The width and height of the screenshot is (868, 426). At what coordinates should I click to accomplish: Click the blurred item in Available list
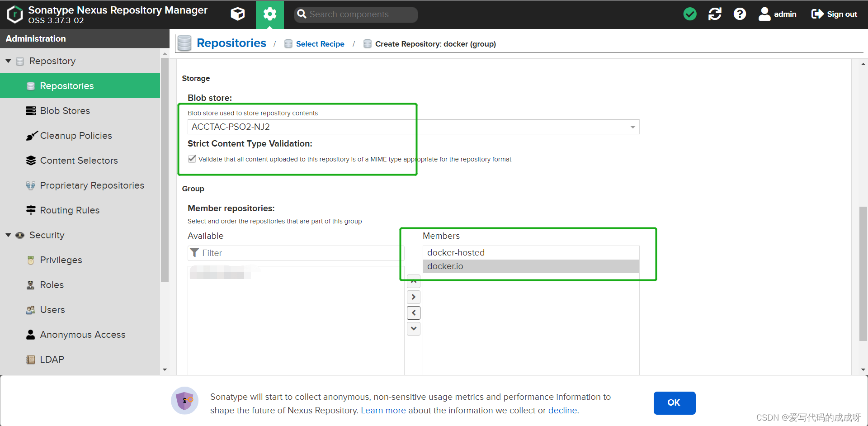point(221,273)
